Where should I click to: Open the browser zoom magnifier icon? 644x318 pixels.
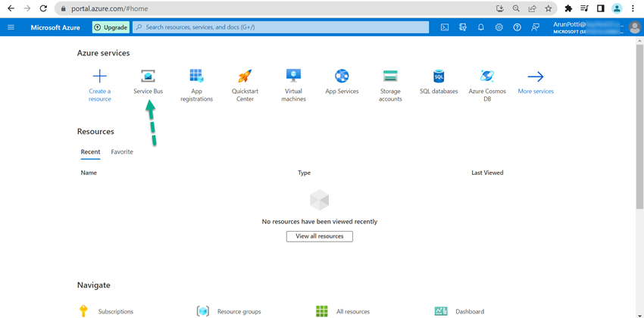pyautogui.click(x=516, y=8)
